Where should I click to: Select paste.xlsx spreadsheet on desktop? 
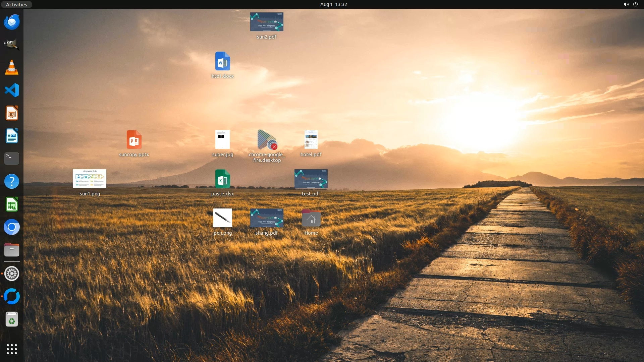[222, 179]
